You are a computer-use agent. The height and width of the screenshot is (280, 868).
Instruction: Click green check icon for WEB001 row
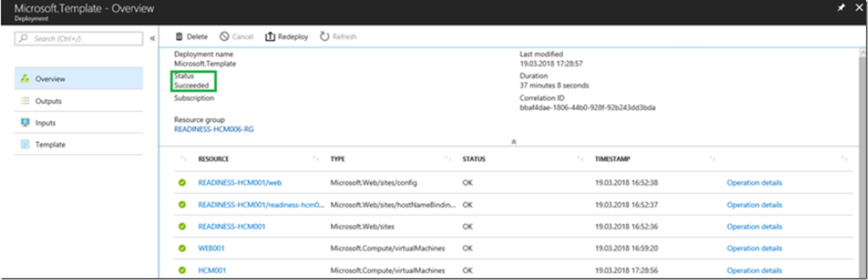pos(182,248)
